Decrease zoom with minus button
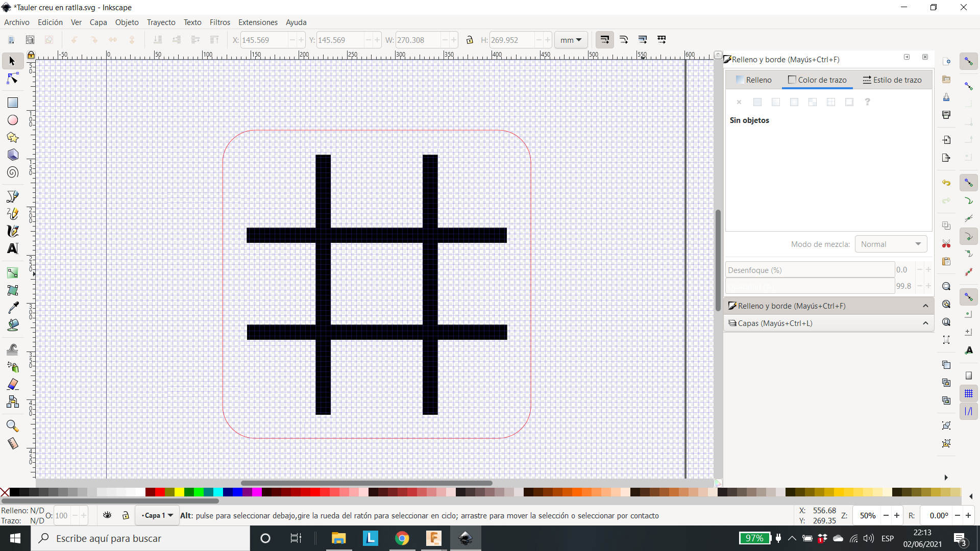The width and height of the screenshot is (980, 551). [886, 515]
